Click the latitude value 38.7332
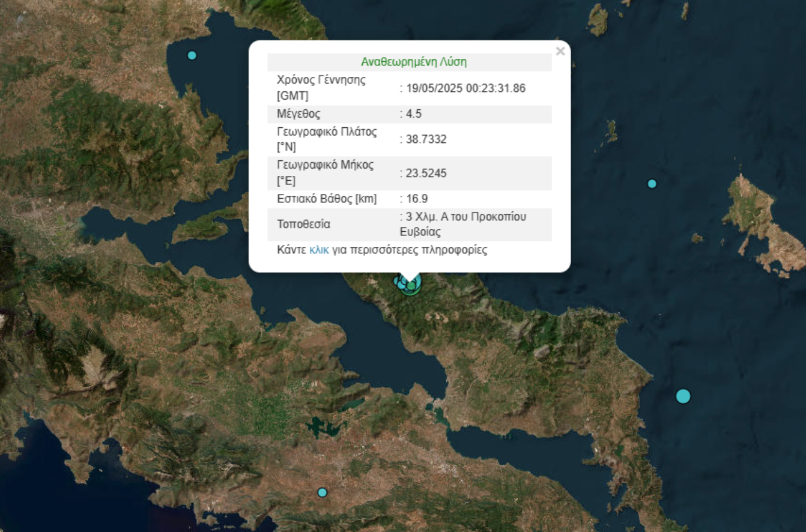The image size is (806, 532). [426, 140]
